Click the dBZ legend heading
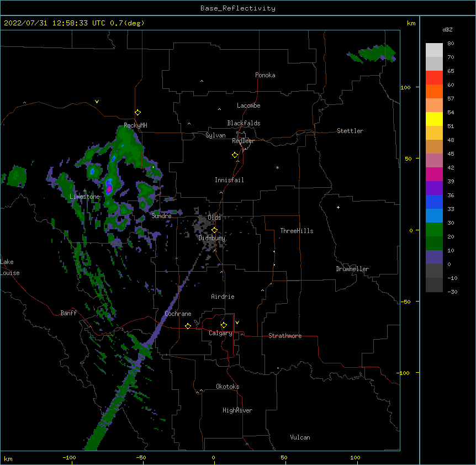This screenshot has width=476, height=465. point(447,29)
